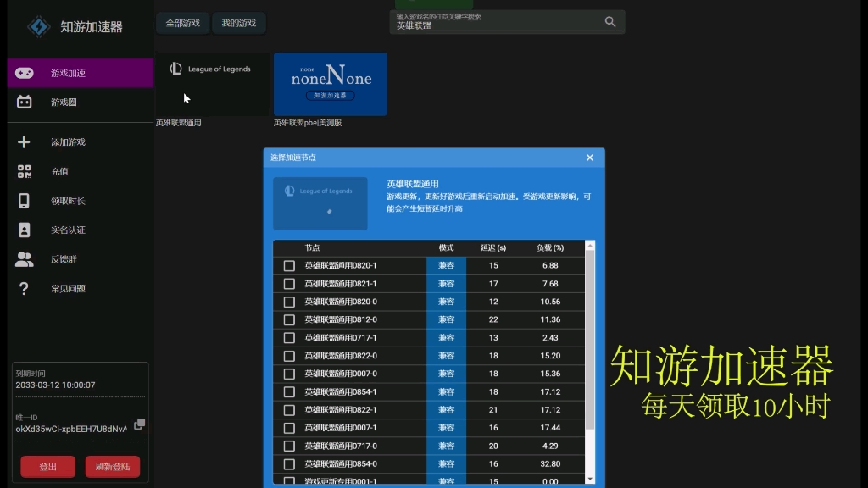Check the box for 英雄联盟通用0822-1

point(289,410)
